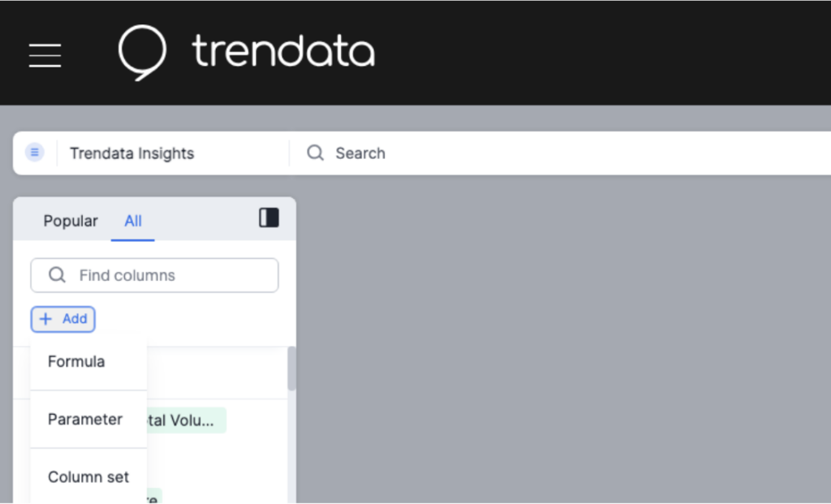This screenshot has height=504, width=831.
Task: Click the Add button
Action: [x=63, y=319]
